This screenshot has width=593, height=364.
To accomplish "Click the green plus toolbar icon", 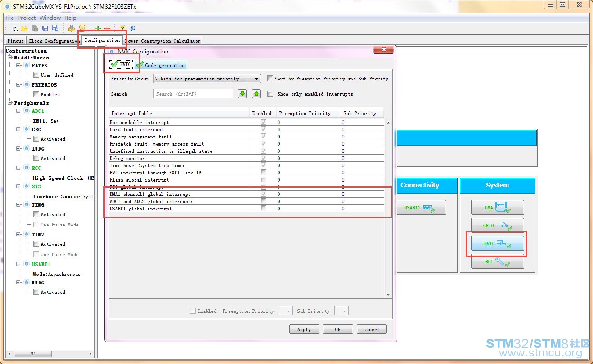I will pyautogui.click(x=98, y=28).
